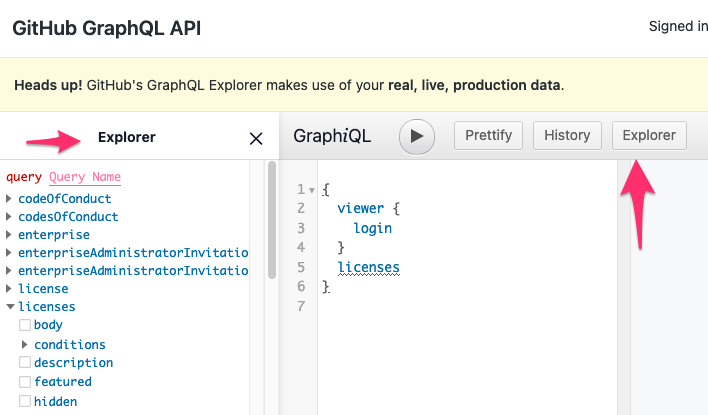The height and width of the screenshot is (415, 708).
Task: Expand the conditions sub-node arrow
Action: click(x=25, y=345)
